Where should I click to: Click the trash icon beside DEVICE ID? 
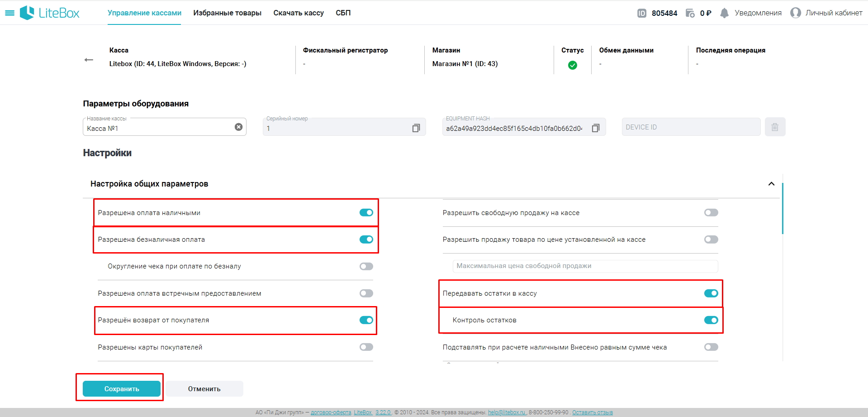pyautogui.click(x=775, y=127)
